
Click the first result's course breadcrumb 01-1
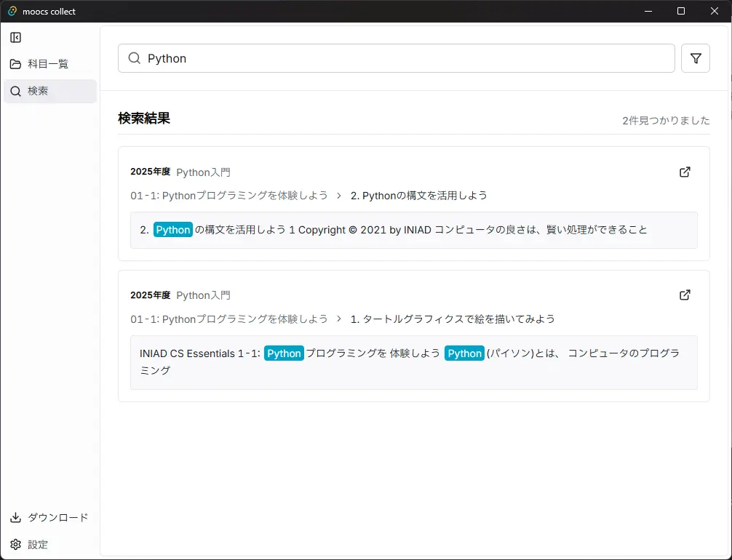[228, 196]
